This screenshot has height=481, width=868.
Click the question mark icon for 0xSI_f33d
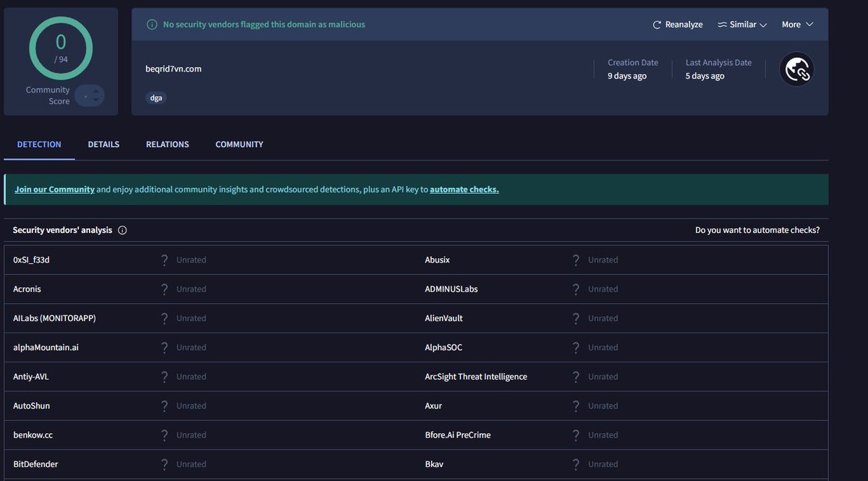pyautogui.click(x=165, y=260)
